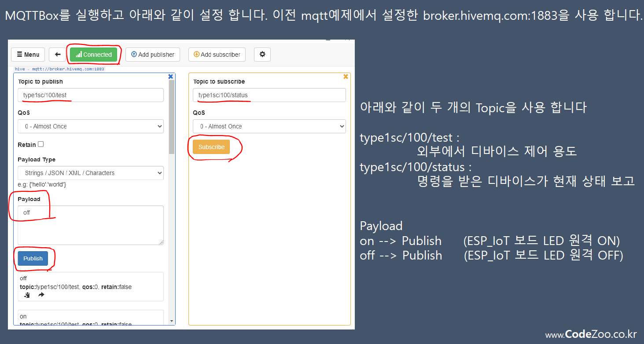Click the Payload text area
644x344 pixels.
[x=91, y=225]
